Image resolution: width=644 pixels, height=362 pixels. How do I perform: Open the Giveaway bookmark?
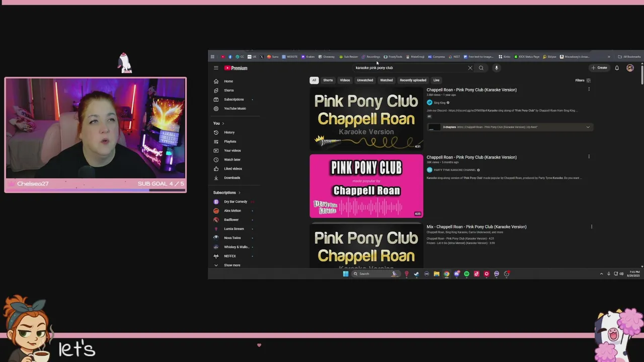327,57
